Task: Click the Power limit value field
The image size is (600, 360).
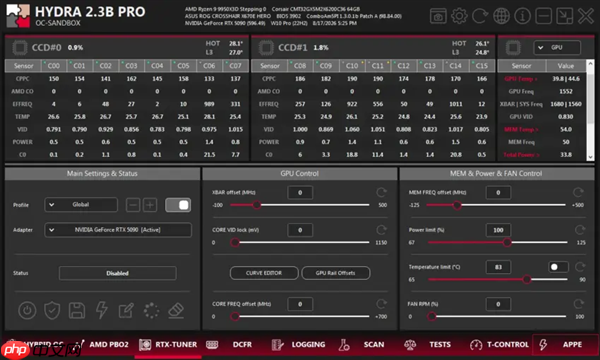Action: pyautogui.click(x=498, y=230)
